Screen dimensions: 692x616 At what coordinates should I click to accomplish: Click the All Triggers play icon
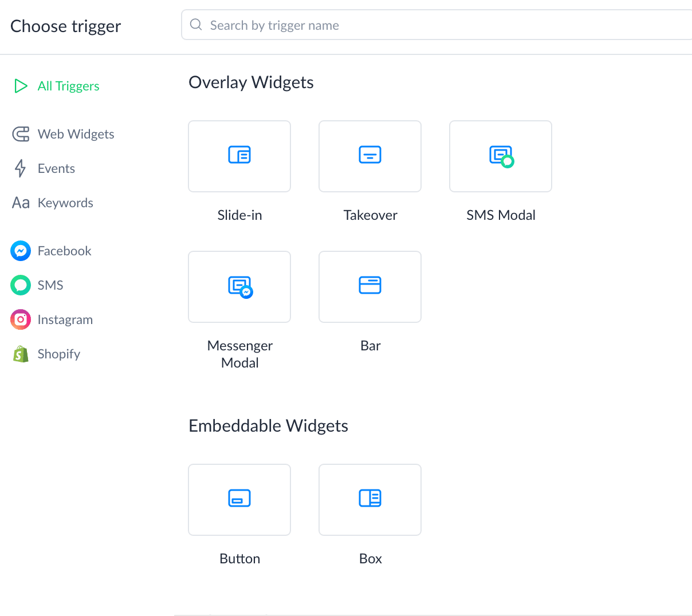(x=21, y=86)
